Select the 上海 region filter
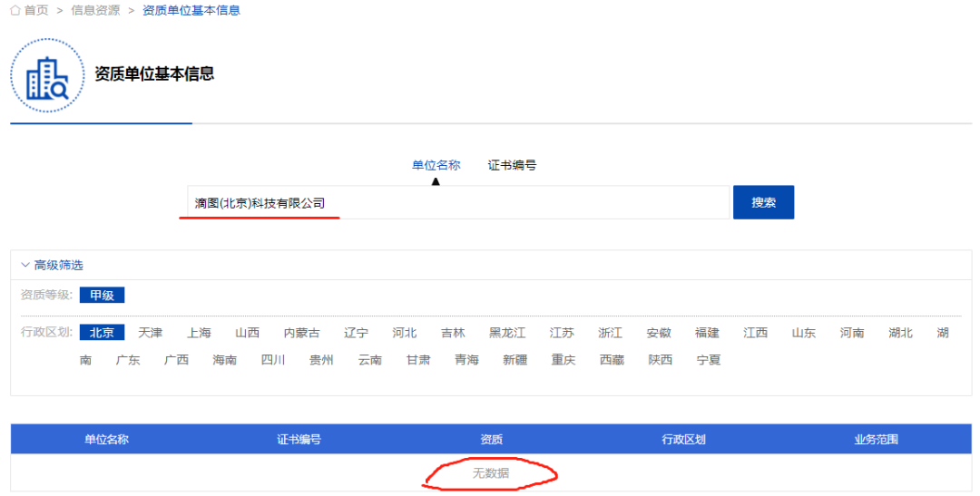The image size is (980, 496). point(199,333)
